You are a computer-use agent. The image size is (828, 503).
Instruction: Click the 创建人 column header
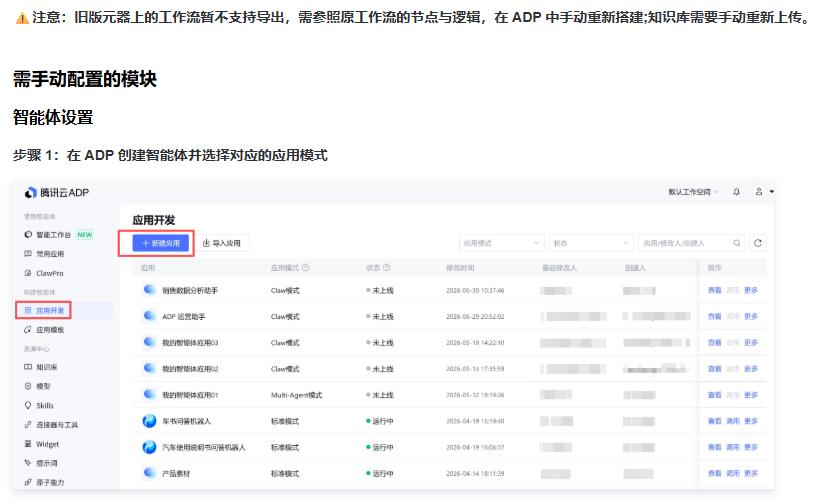coord(635,268)
